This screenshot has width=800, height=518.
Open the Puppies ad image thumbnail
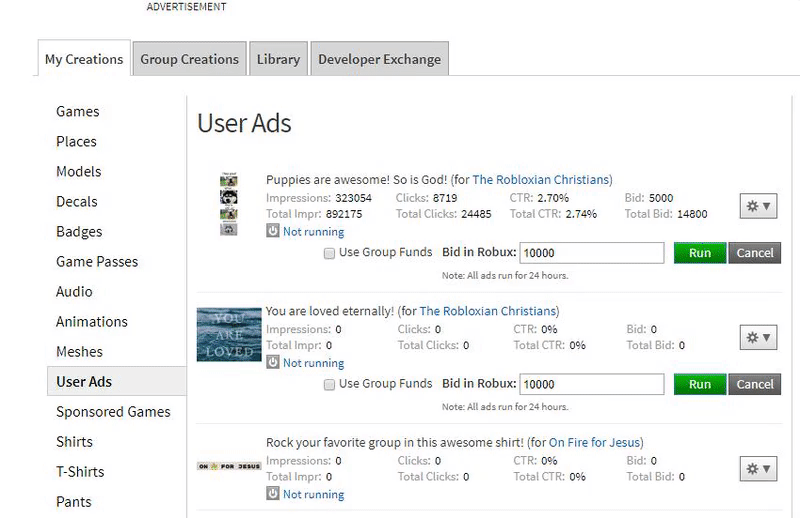click(x=228, y=205)
